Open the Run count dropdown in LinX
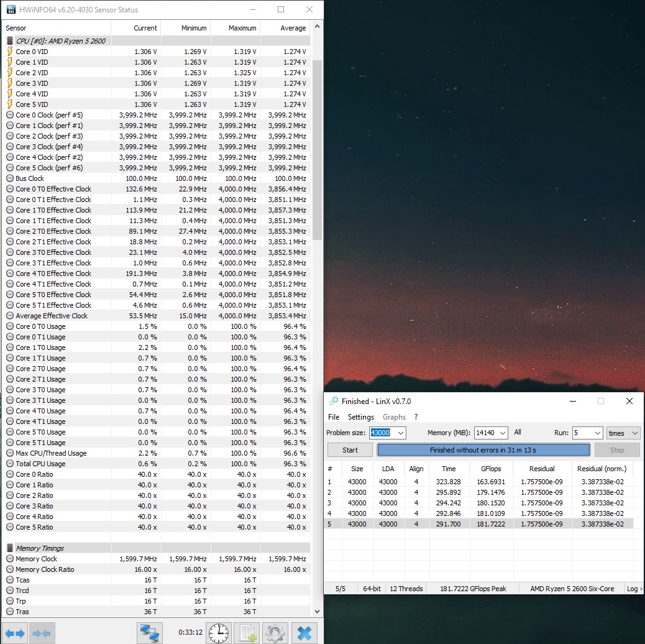This screenshot has height=644, width=645. coord(597,433)
